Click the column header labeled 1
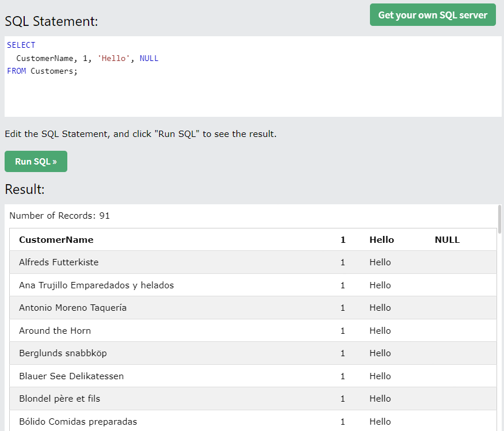Image resolution: width=504 pixels, height=431 pixels. tap(343, 240)
